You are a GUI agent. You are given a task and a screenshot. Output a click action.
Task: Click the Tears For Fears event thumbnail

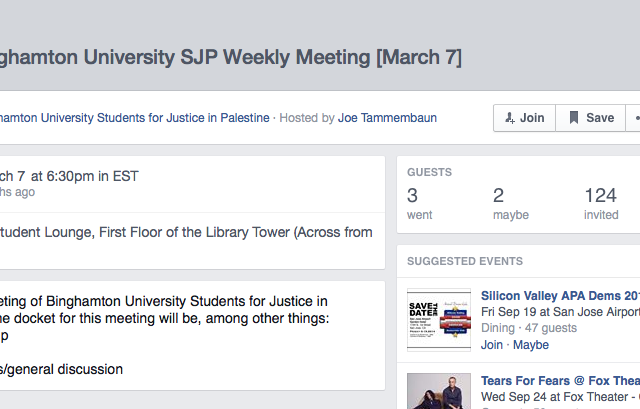[439, 391]
